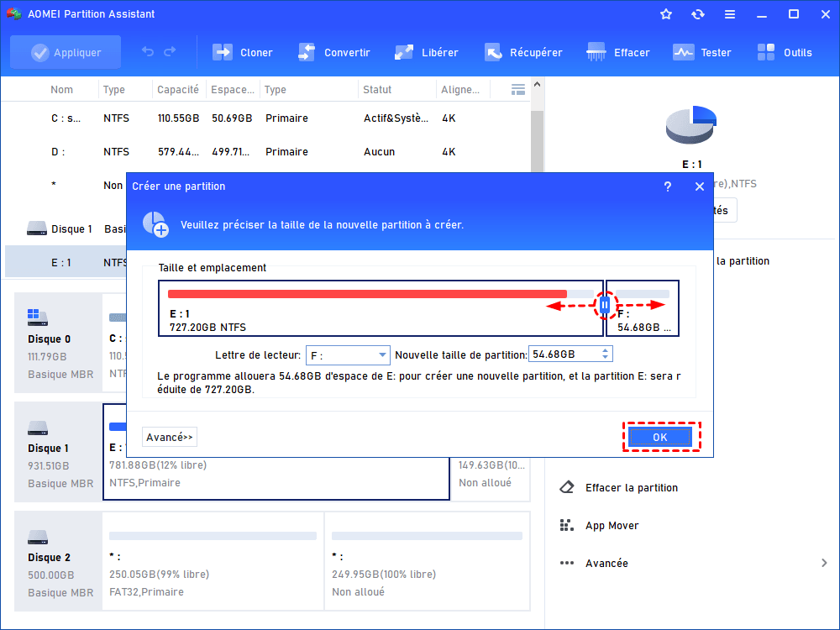The image size is (840, 630).
Task: Confirm with the OK button
Action: coord(660,437)
